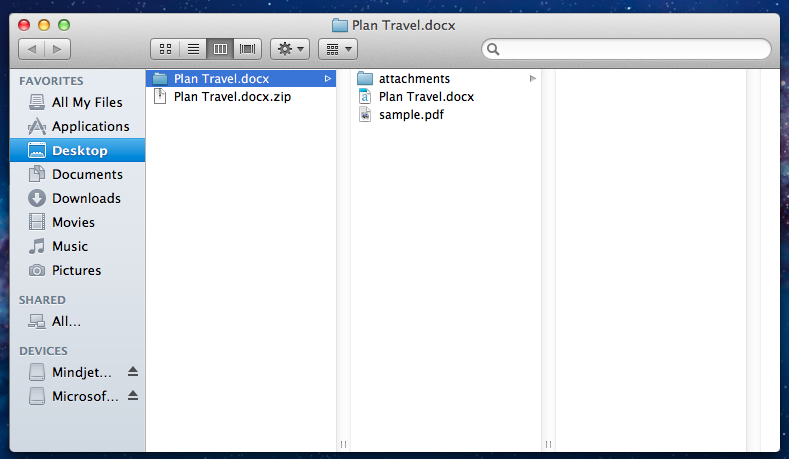Open Documents in sidebar
The image size is (789, 459).
pos(77,174)
